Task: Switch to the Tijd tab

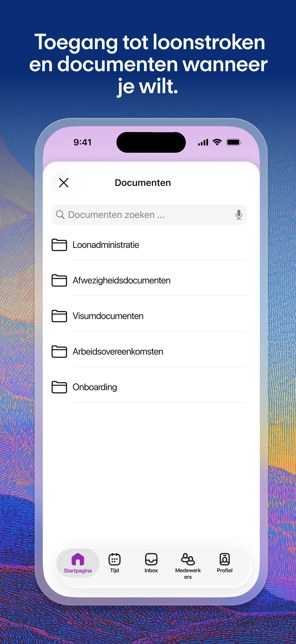Action: 115,563
